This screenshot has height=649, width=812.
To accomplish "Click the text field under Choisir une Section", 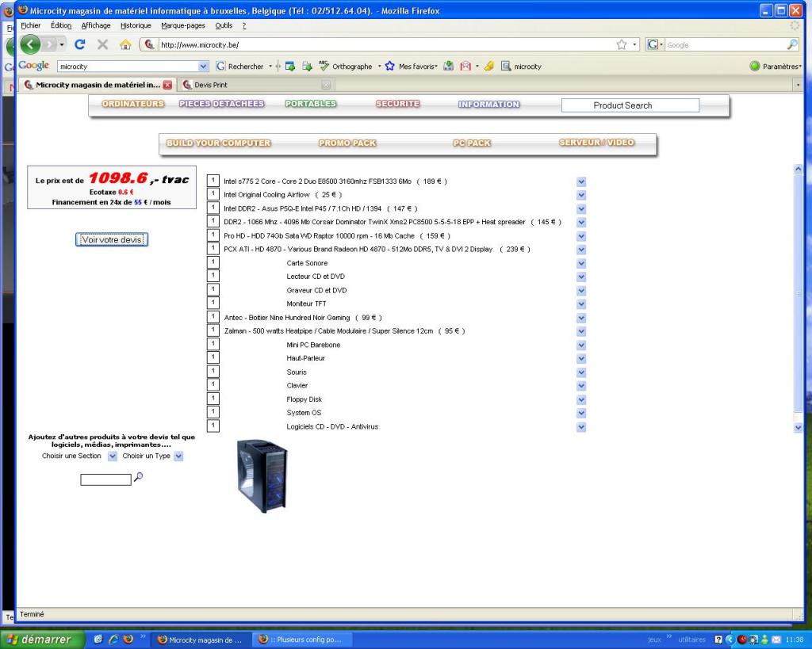I will [105, 479].
